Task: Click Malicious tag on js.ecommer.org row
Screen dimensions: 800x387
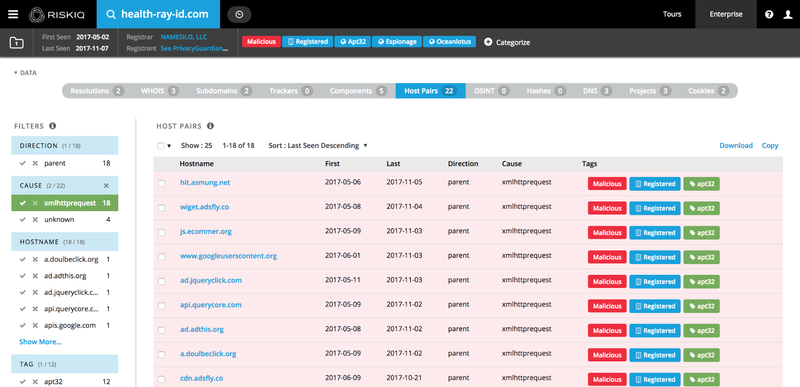Action: point(607,233)
